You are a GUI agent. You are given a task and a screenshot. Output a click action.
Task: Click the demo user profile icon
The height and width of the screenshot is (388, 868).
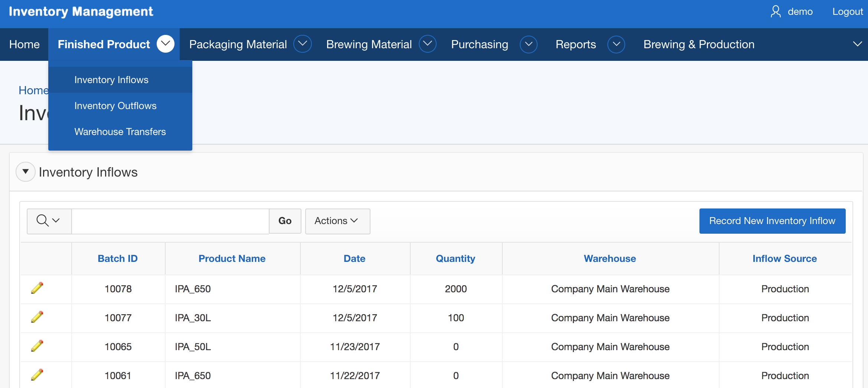[776, 11]
